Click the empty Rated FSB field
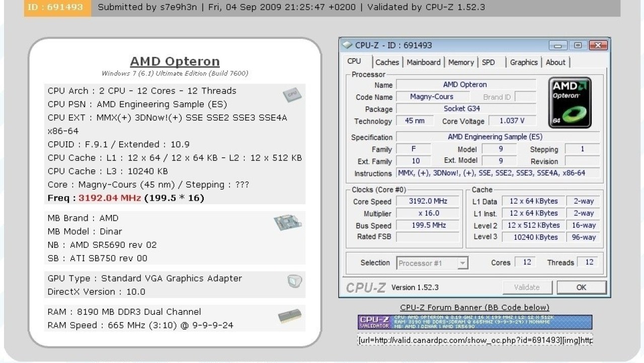The height and width of the screenshot is (363, 644). tap(428, 237)
